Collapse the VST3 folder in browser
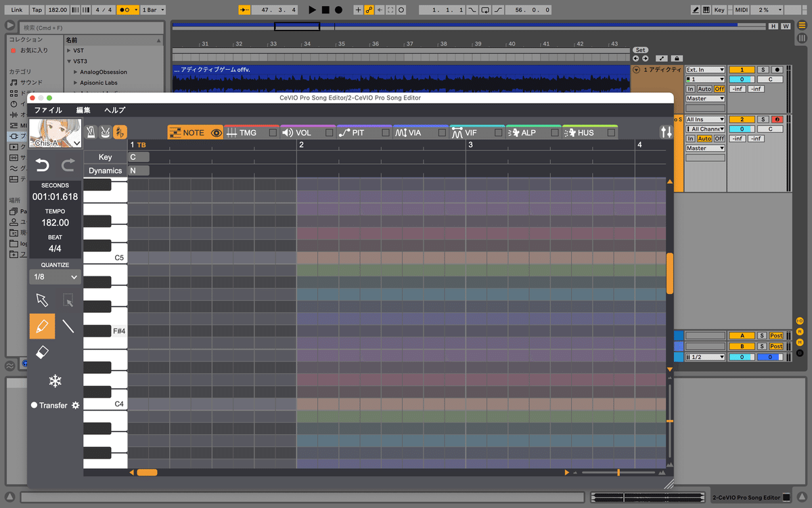812x508 pixels. 70,61
